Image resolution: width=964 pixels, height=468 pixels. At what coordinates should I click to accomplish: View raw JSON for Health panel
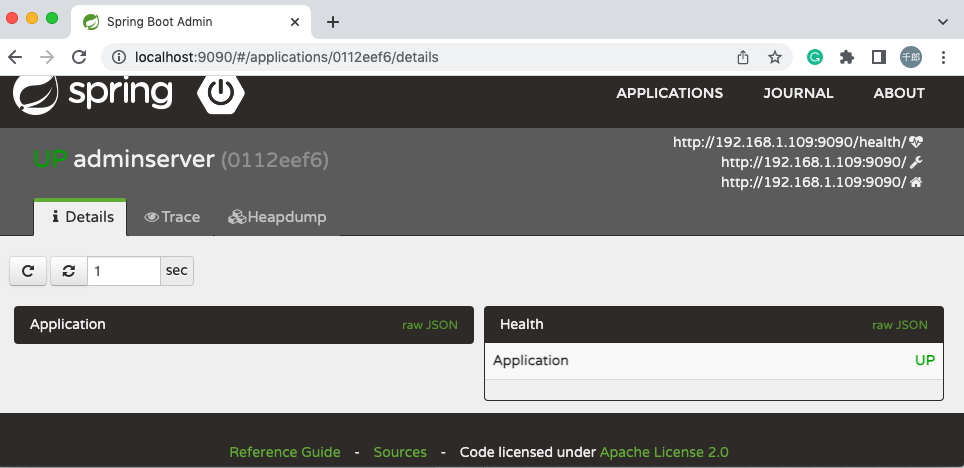899,325
